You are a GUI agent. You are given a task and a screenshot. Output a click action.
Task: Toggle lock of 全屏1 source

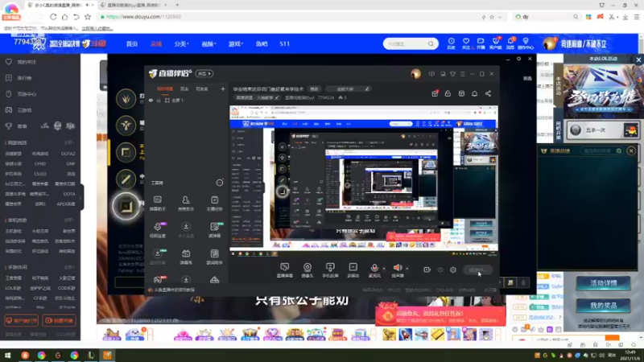click(x=159, y=100)
